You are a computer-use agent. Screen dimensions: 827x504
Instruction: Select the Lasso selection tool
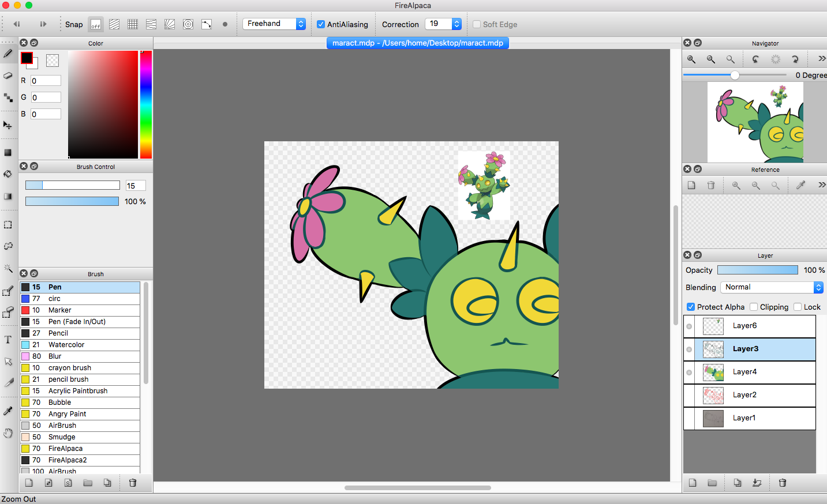point(8,246)
